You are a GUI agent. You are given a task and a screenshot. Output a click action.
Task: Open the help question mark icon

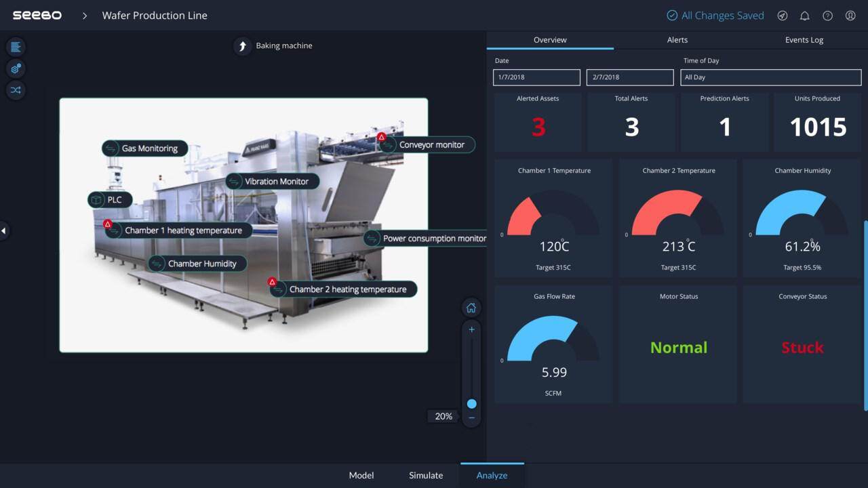827,16
